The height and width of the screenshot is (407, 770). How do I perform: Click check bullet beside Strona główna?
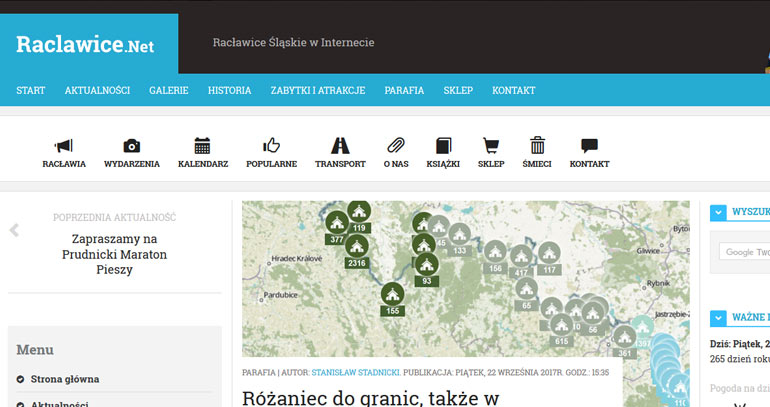click(20, 379)
